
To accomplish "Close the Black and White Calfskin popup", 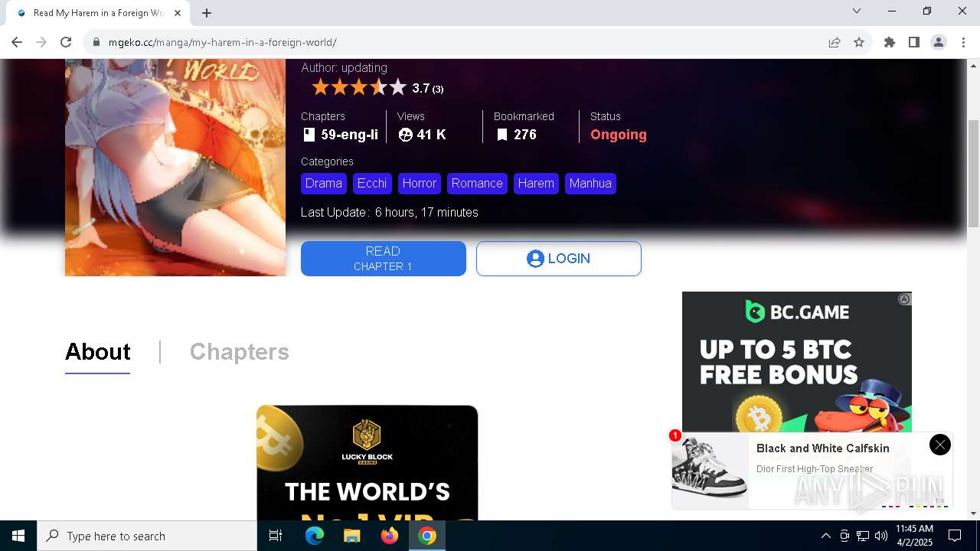I will point(939,445).
